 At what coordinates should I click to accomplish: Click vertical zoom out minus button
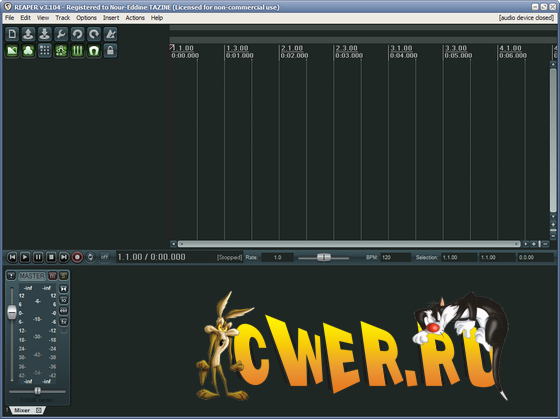pos(553,236)
